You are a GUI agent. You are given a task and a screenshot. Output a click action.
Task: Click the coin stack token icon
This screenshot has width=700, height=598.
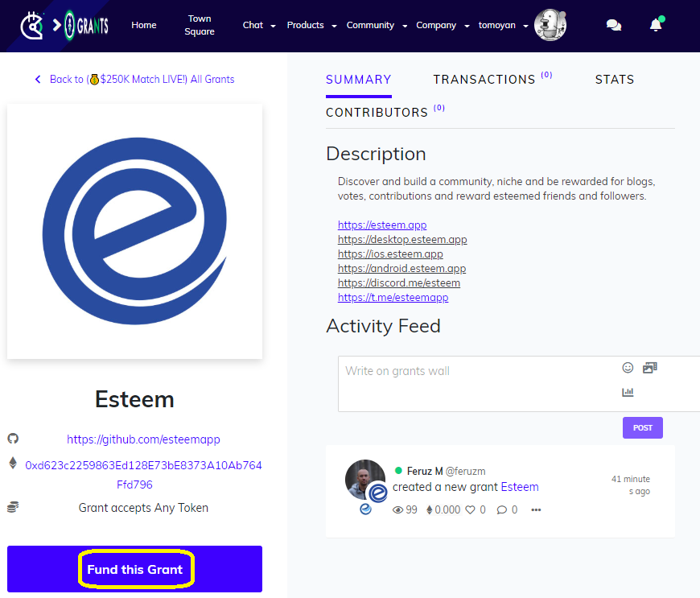(13, 507)
